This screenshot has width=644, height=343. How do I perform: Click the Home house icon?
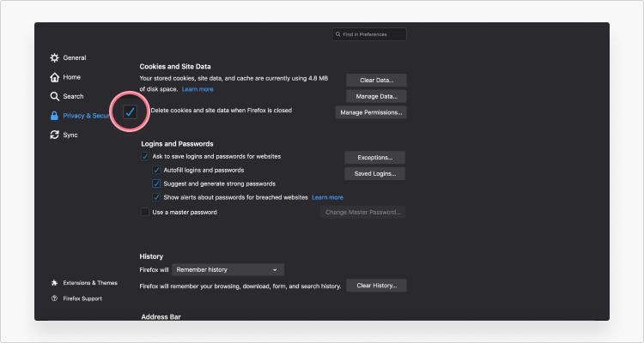[x=54, y=77]
